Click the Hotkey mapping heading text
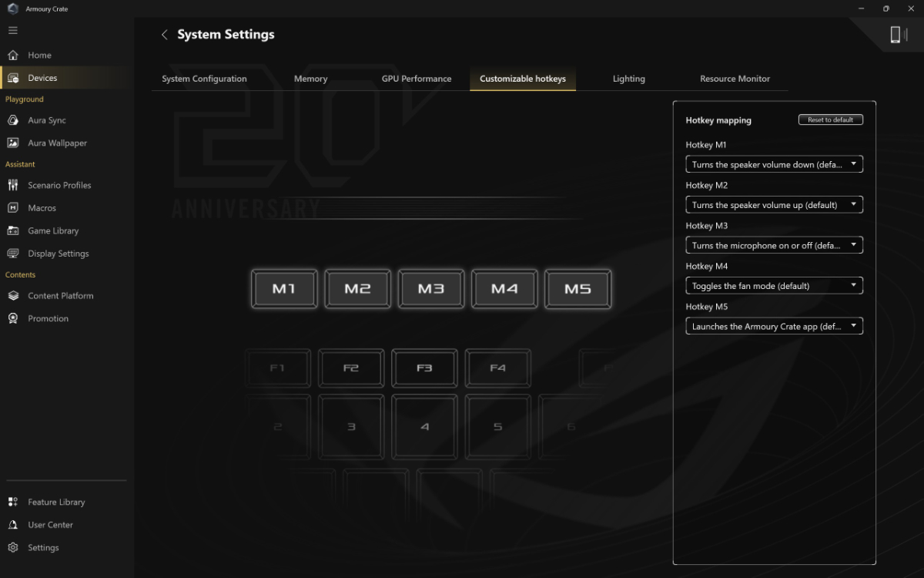Image resolution: width=924 pixels, height=578 pixels. pyautogui.click(x=718, y=120)
